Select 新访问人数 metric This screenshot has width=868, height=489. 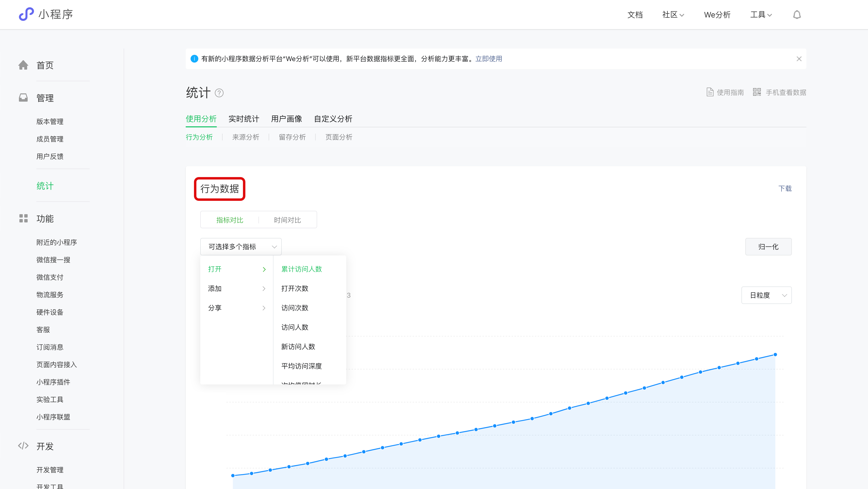click(298, 346)
